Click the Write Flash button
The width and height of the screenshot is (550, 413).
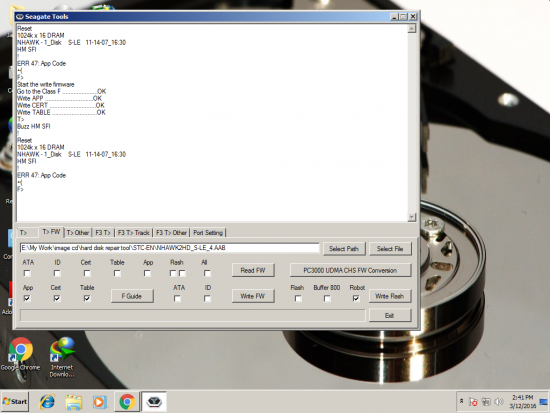(x=389, y=296)
